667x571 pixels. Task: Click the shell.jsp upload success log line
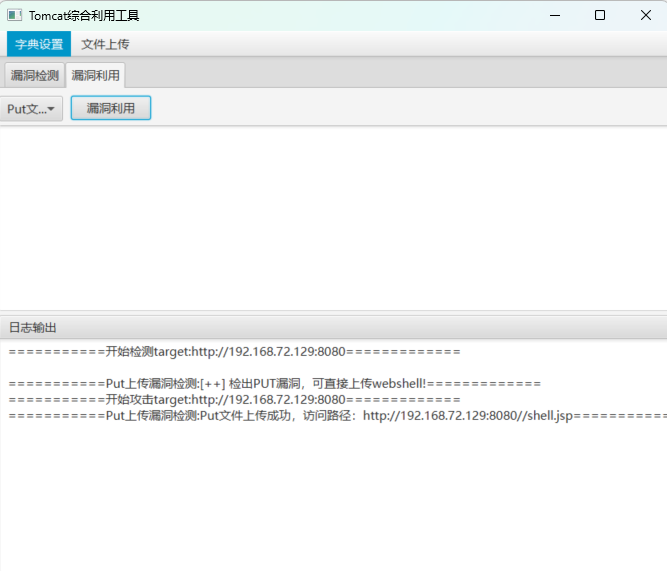338,415
